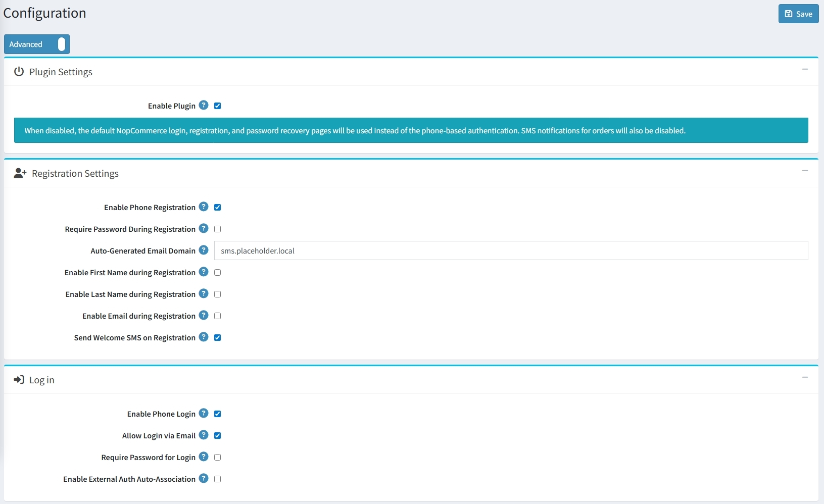This screenshot has width=824, height=504.
Task: Open help tooltip for Allow Login via Email
Action: point(204,435)
